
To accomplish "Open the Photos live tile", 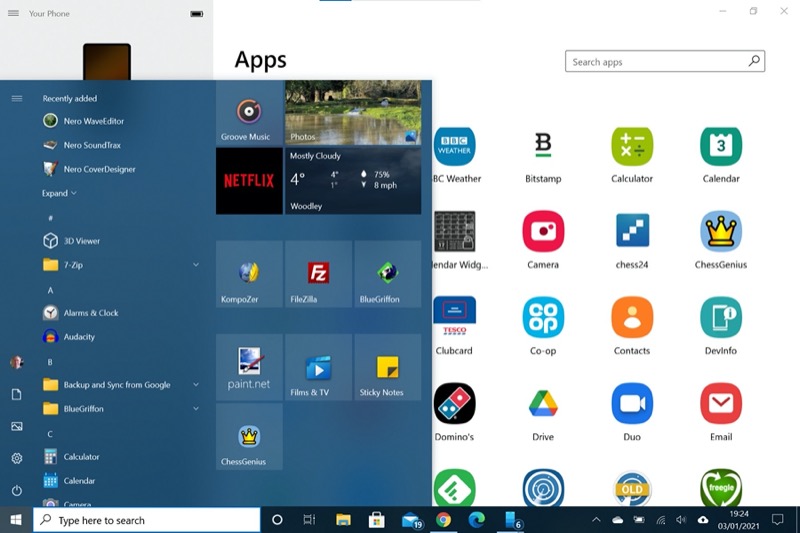I will point(353,113).
